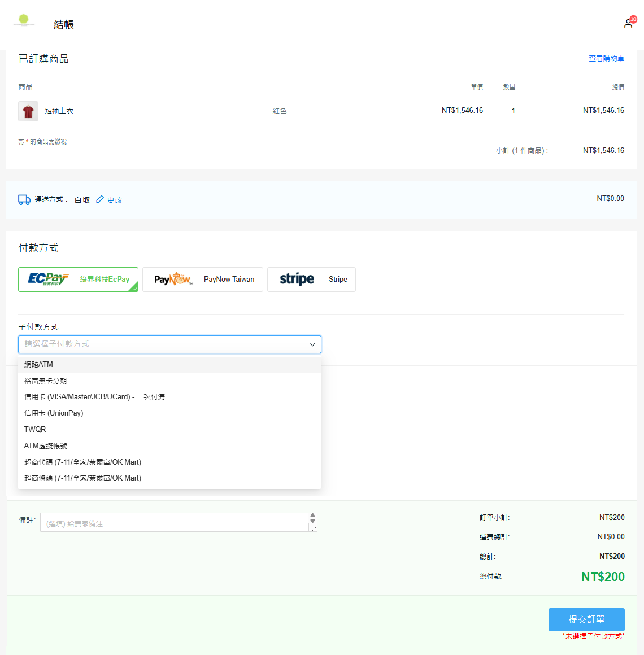Open the 查看購物車 link
644x655 pixels.
tap(606, 59)
